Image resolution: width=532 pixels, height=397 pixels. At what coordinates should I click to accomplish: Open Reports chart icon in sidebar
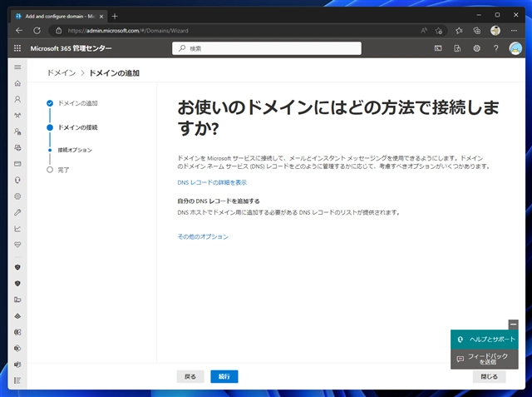pos(17,228)
